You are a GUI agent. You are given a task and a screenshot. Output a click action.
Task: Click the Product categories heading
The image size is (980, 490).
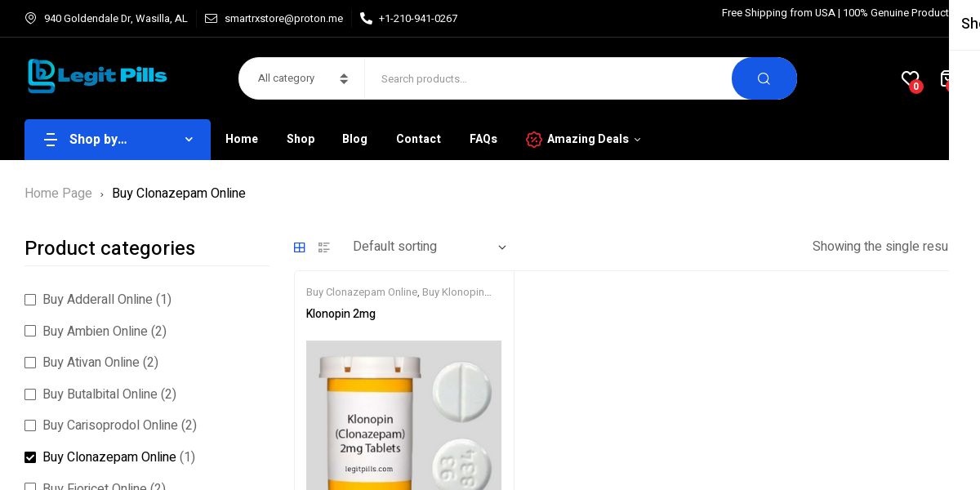coord(109,248)
